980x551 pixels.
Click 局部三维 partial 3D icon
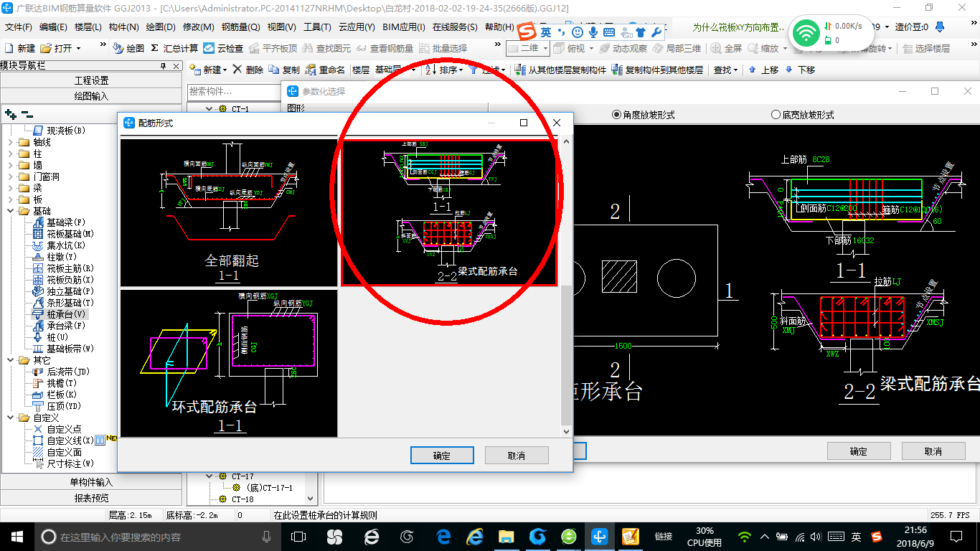pos(657,48)
